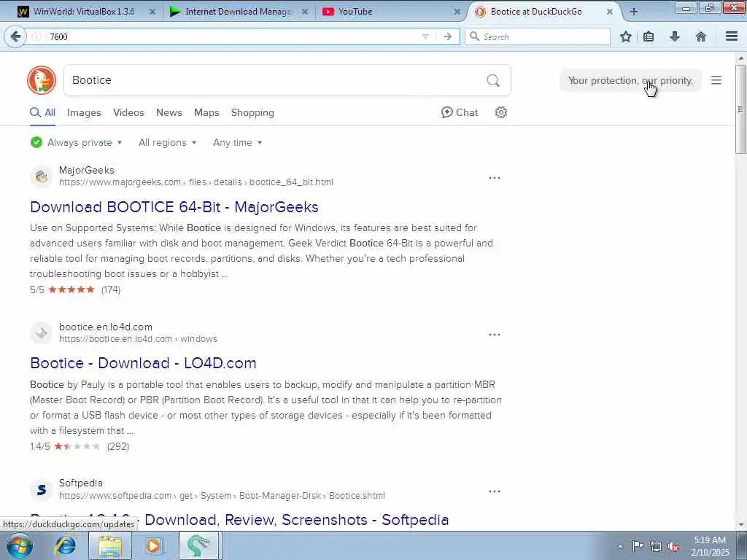
Task: Select the All results tab
Action: point(42,112)
